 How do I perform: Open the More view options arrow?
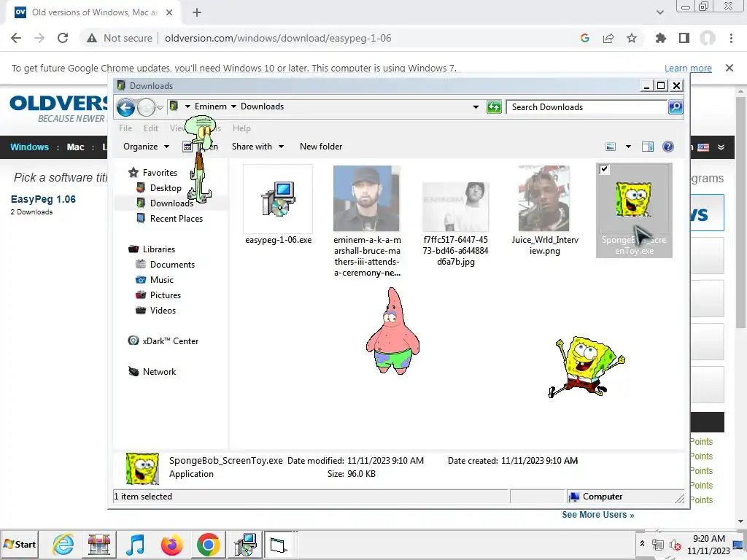click(628, 147)
